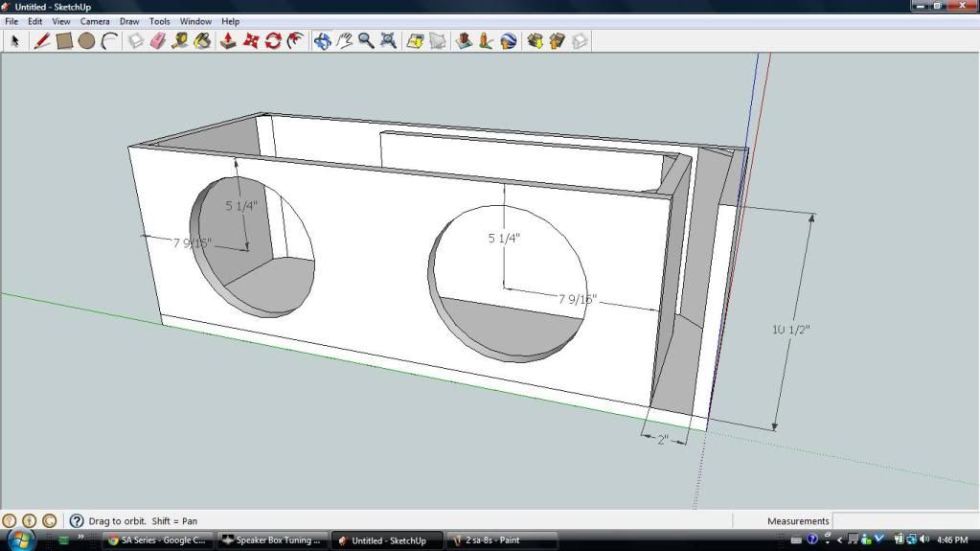The width and height of the screenshot is (980, 551).
Task: Choose the magnifier Zoom tool
Action: (366, 41)
